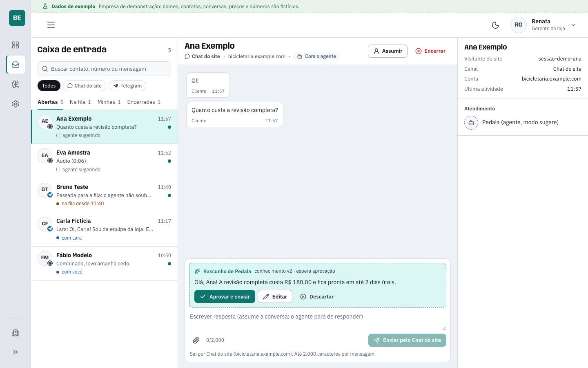Discard the Pedala draft
This screenshot has width=588, height=368.
(317, 297)
